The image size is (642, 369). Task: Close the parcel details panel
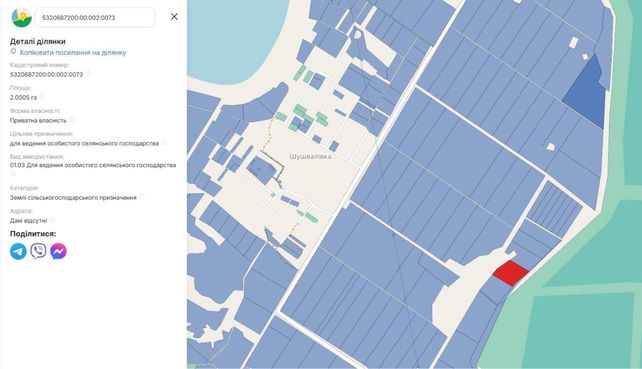pos(174,16)
